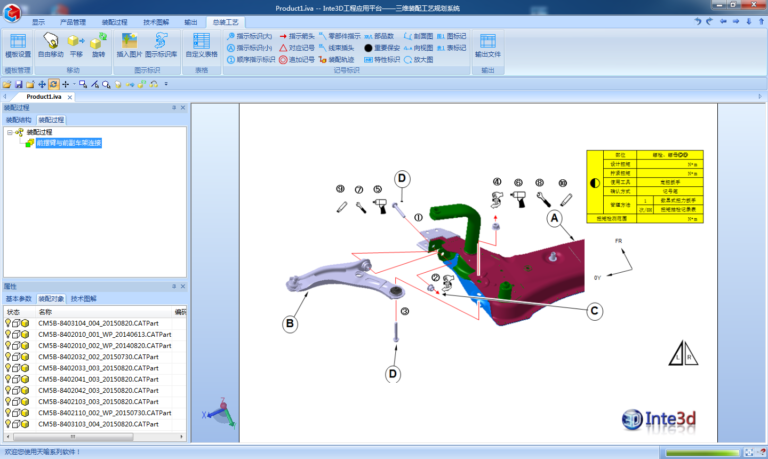768x459 pixels.
Task: Toggle visibility bulb for CM5B-8402041_003 row
Action: point(8,379)
